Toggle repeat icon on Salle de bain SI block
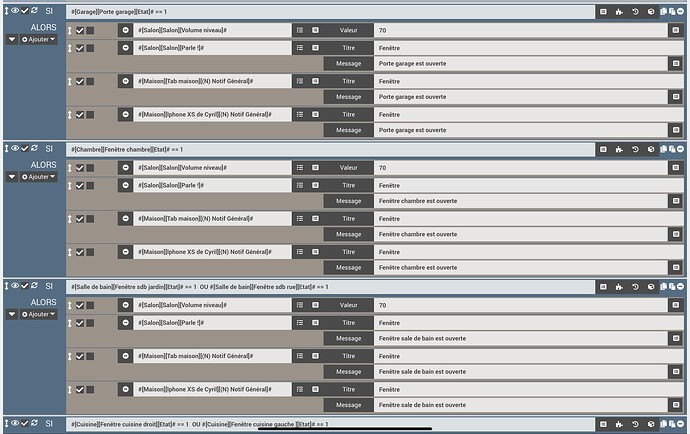The image size is (690, 434). pos(34,286)
